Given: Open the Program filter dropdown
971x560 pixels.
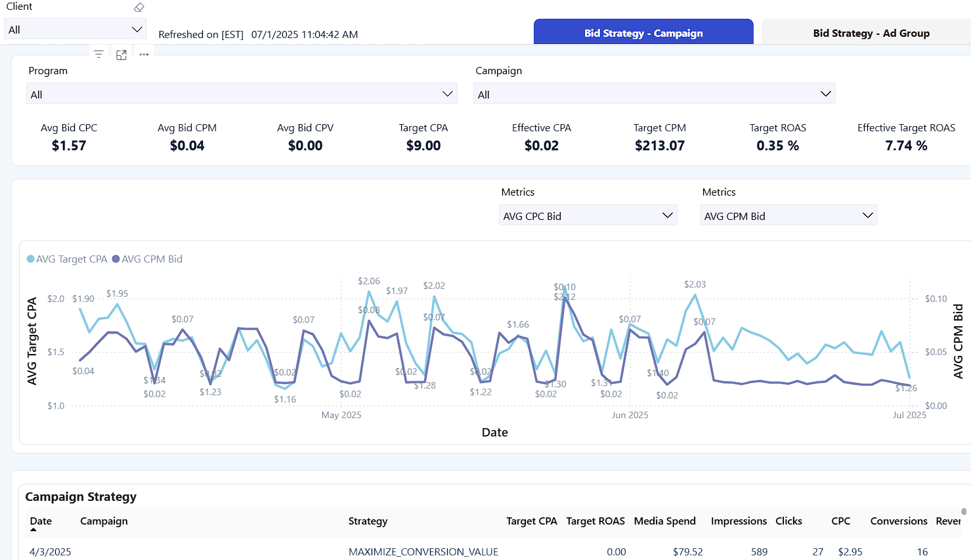Looking at the screenshot, I should [x=447, y=94].
